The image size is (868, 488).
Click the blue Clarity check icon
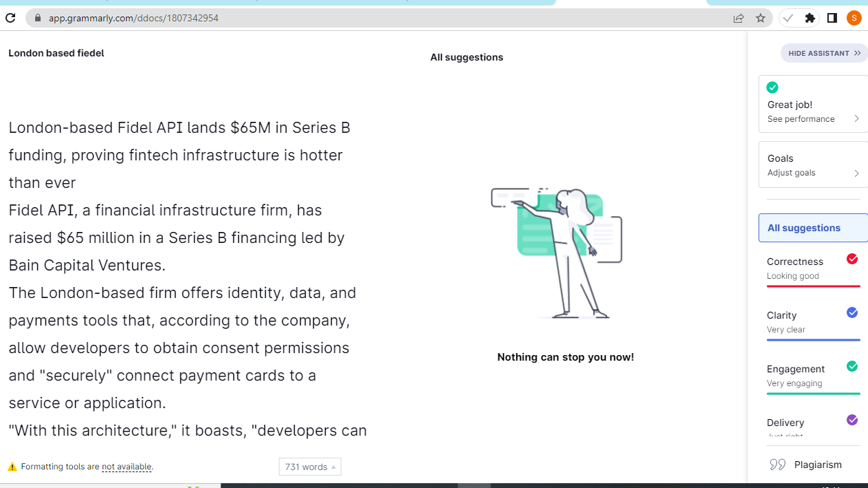point(852,312)
